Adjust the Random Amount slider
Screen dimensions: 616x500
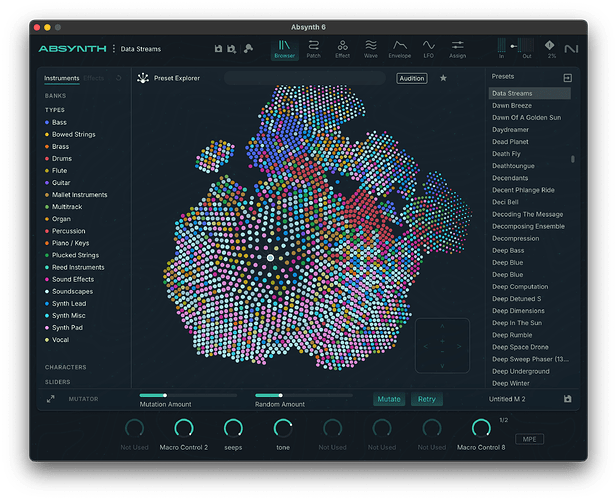click(x=304, y=395)
